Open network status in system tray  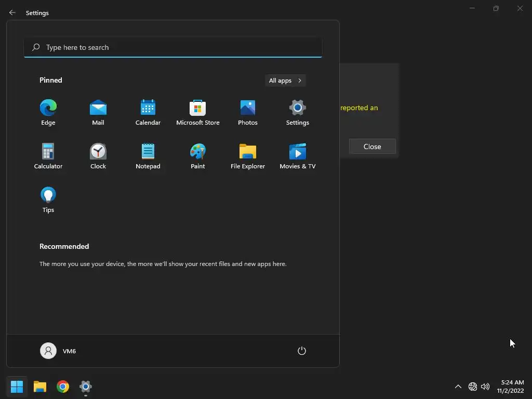(473, 387)
